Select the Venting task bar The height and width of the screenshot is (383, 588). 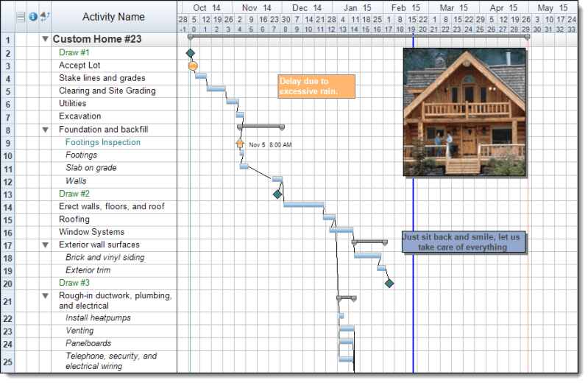click(x=347, y=329)
